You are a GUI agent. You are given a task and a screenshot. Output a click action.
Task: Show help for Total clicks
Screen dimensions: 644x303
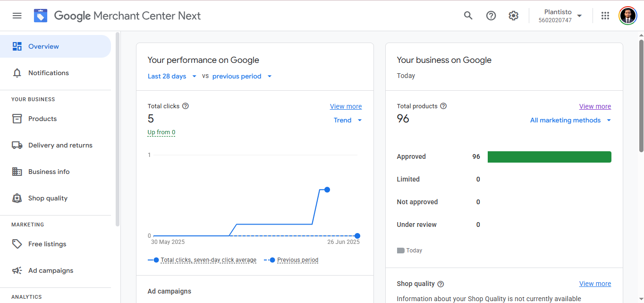point(186,106)
